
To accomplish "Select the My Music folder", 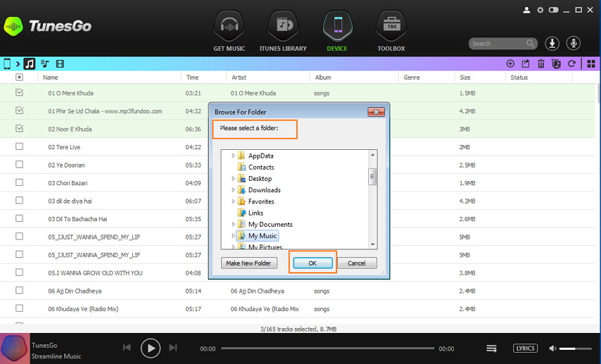I will (257, 235).
